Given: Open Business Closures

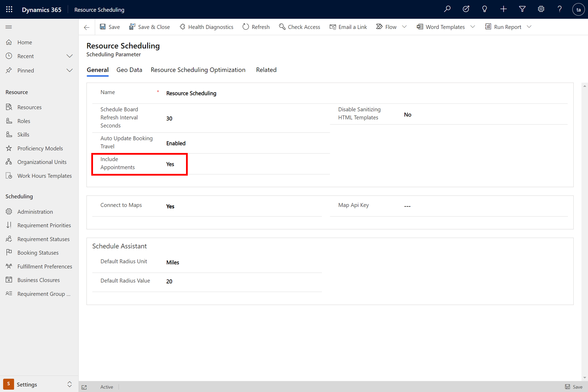Looking at the screenshot, I should pyautogui.click(x=39, y=280).
